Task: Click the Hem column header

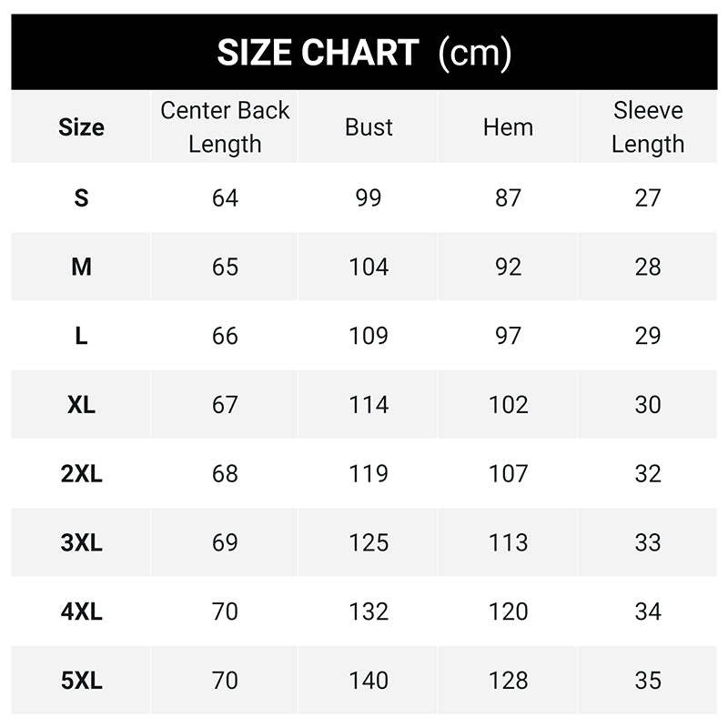Action: coord(508,127)
